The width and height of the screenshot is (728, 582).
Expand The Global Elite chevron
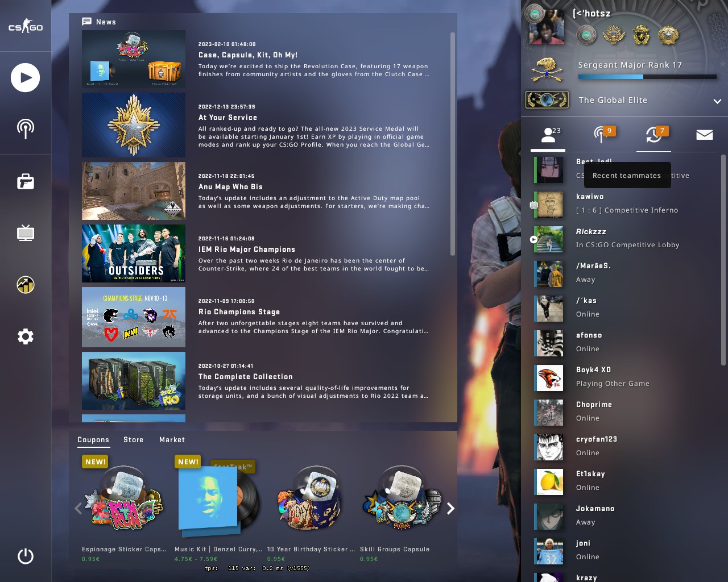717,101
